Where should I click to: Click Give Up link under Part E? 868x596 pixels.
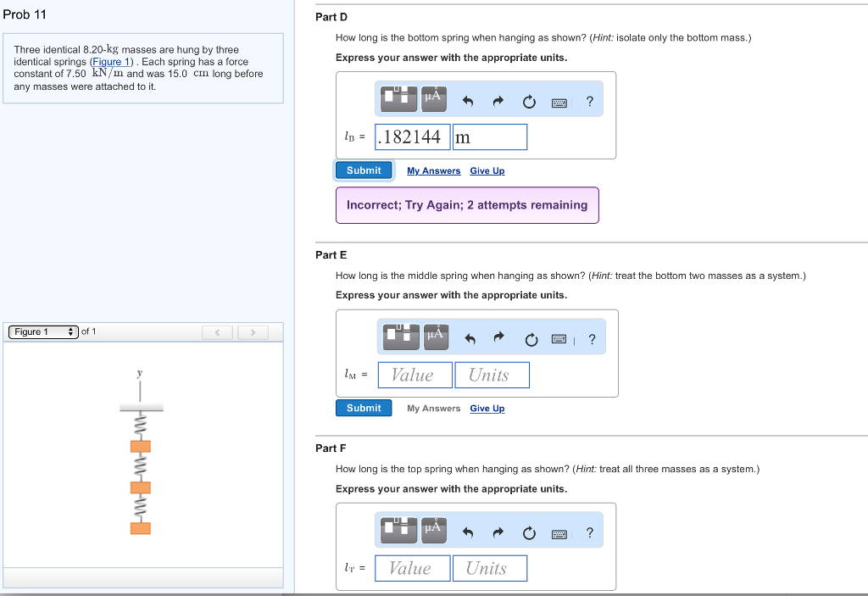(x=487, y=408)
